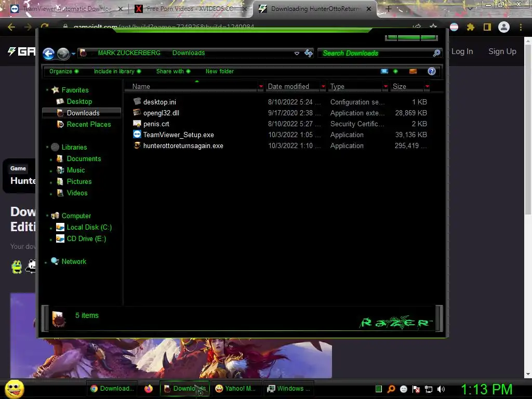Switch to the Downloading HunterOttoReturns tab
Image resolution: width=532 pixels, height=399 pixels.
click(314, 9)
